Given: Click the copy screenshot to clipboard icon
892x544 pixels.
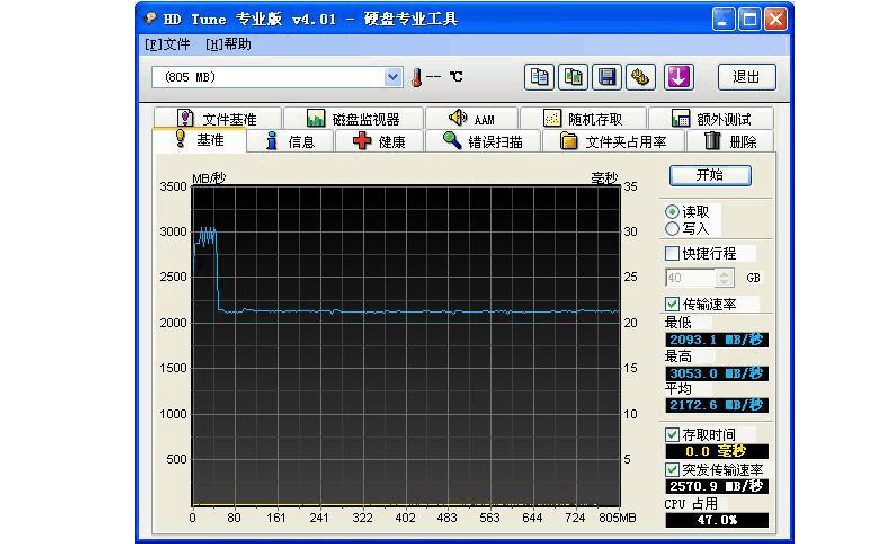Looking at the screenshot, I should point(573,77).
